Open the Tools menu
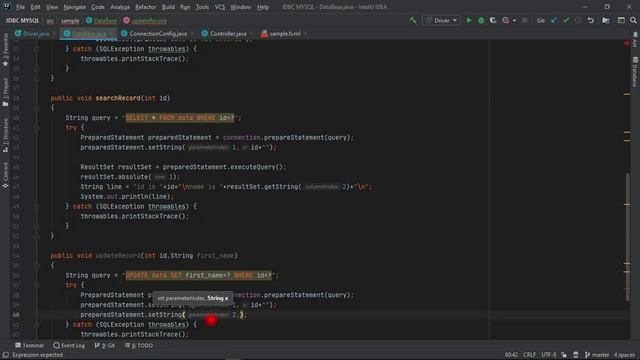 tap(202, 7)
